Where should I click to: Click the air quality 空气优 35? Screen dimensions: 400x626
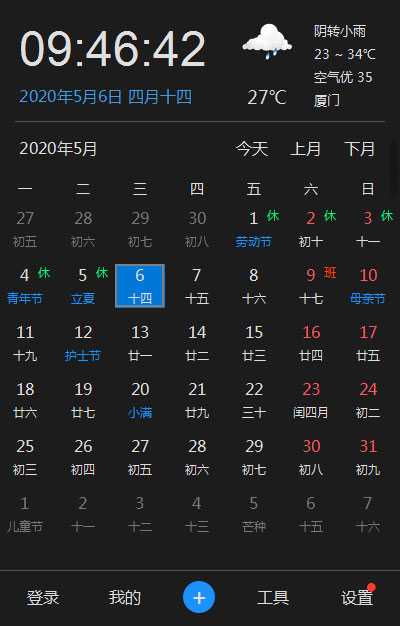[x=343, y=77]
